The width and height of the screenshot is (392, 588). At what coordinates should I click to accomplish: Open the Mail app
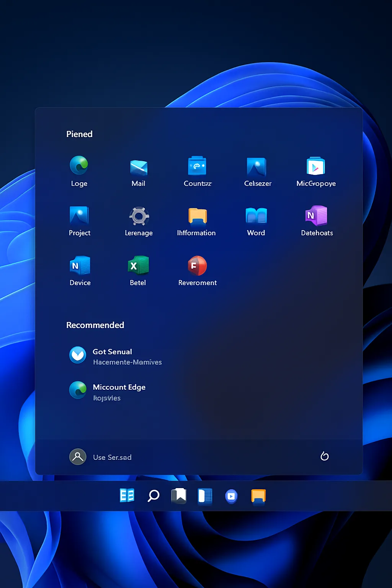tap(138, 167)
